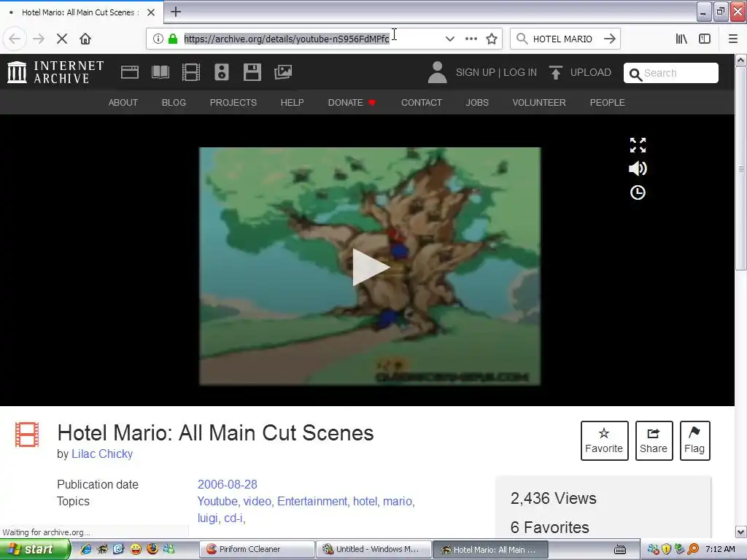Open the Images icon in header
The width and height of the screenshot is (747, 560).
[283, 72]
